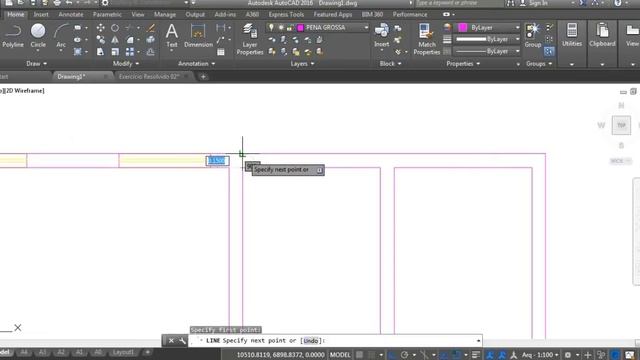The width and height of the screenshot is (640, 360).
Task: Toggle lineweight display in status bar
Action: 476,355
